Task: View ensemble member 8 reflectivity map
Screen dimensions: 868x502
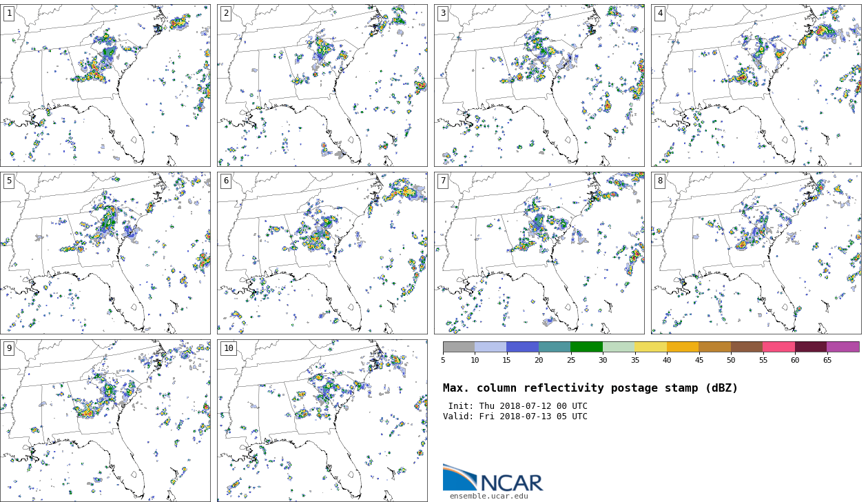Action: (x=756, y=253)
